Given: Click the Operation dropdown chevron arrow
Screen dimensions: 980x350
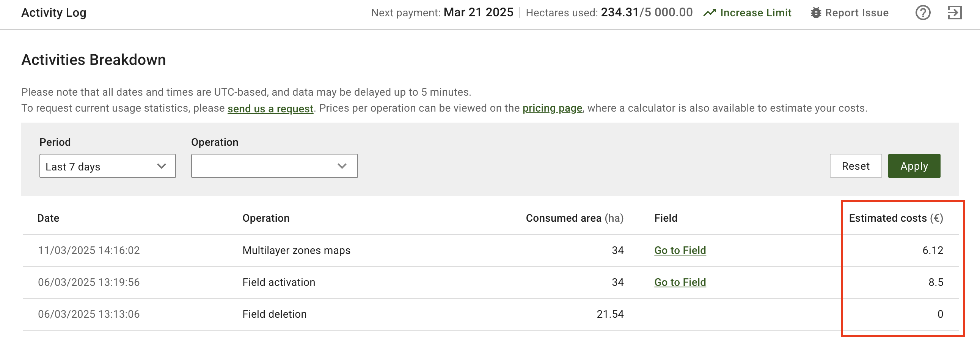Looking at the screenshot, I should (x=342, y=166).
